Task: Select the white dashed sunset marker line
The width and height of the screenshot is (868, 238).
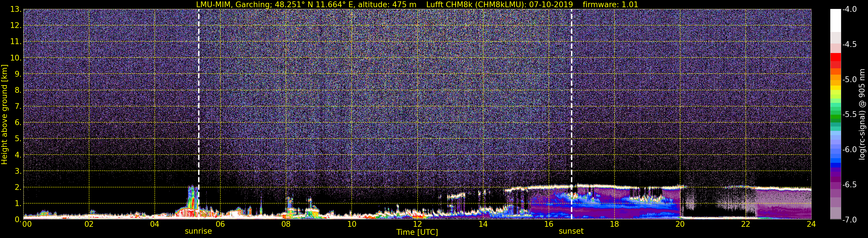Action: tap(571, 114)
